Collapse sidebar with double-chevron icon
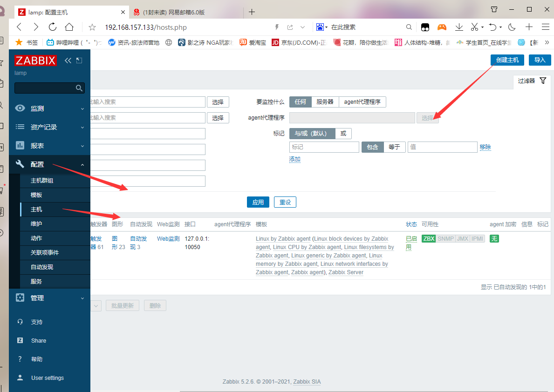Viewport: 554px width, 392px height. point(68,61)
